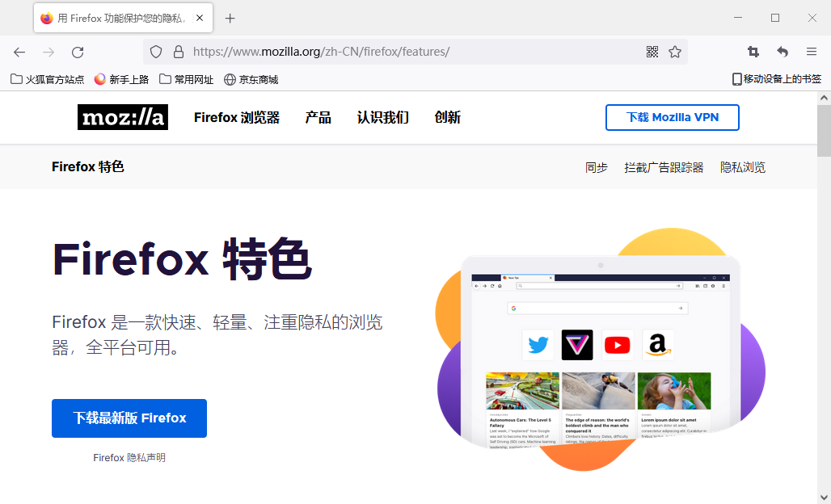The height and width of the screenshot is (504, 831).
Task: Select the 创新 navigation menu item
Action: (x=447, y=117)
